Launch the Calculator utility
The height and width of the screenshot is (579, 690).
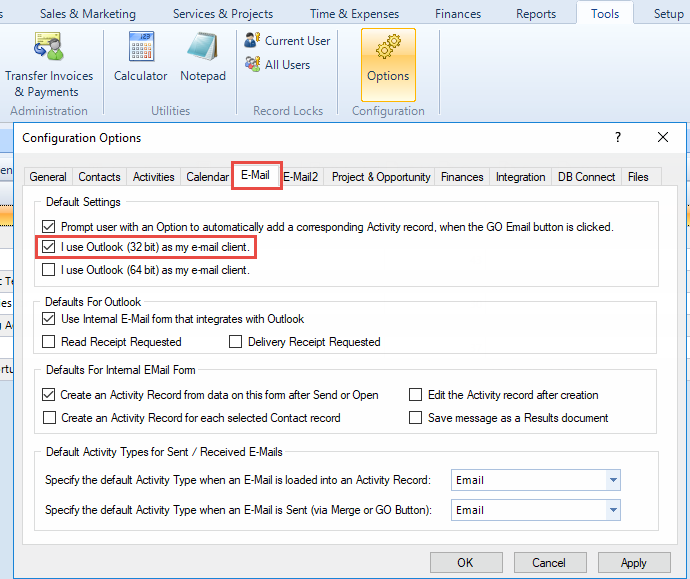[140, 57]
